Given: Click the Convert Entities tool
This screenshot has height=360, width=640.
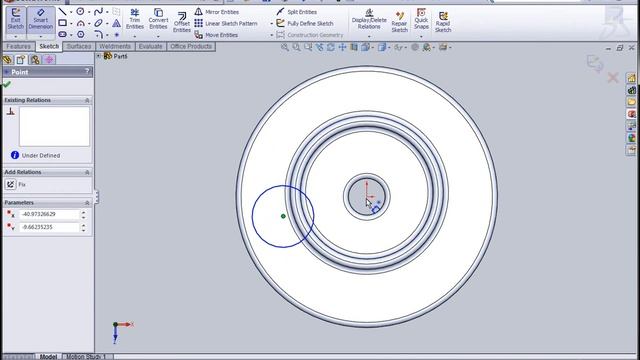Looking at the screenshot, I should pyautogui.click(x=158, y=19).
